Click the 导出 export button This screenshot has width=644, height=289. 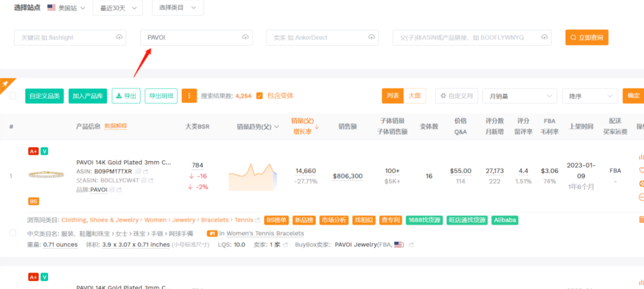pos(126,96)
